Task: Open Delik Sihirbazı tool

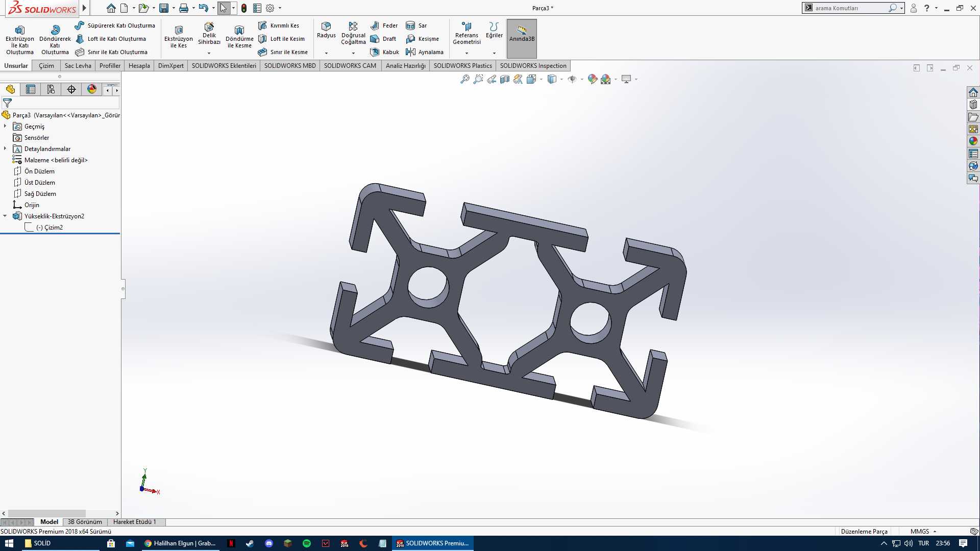Action: pyautogui.click(x=209, y=34)
